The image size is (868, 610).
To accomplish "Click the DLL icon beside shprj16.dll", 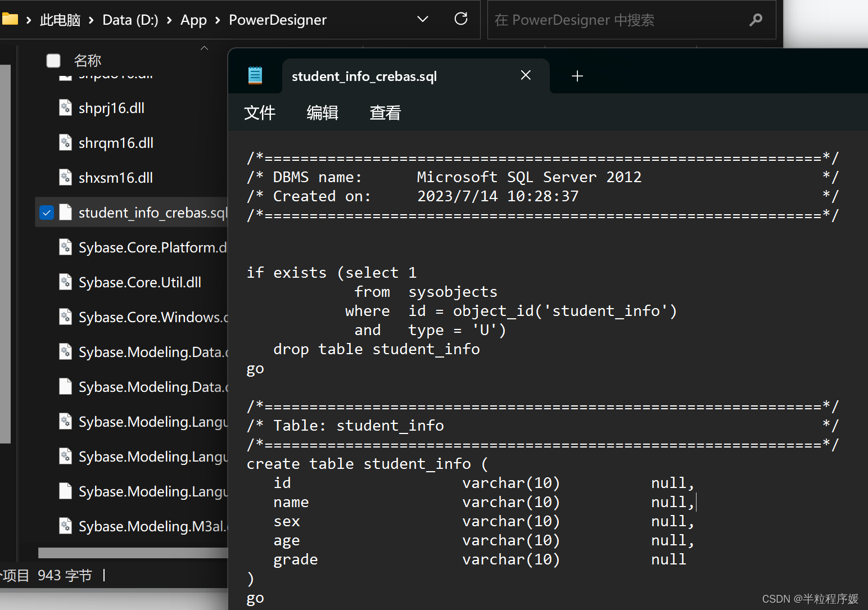I will pyautogui.click(x=65, y=107).
